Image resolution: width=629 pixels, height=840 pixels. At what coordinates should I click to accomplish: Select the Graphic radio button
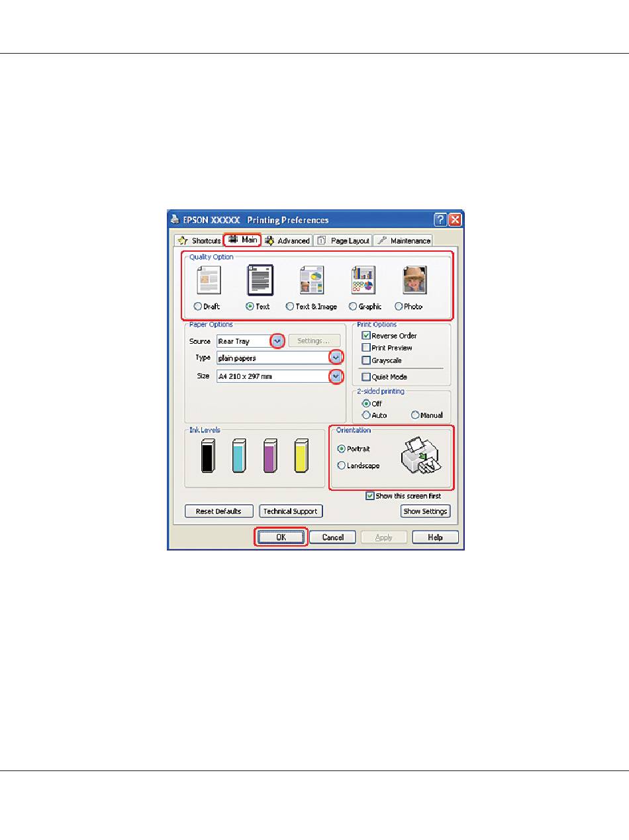(353, 307)
